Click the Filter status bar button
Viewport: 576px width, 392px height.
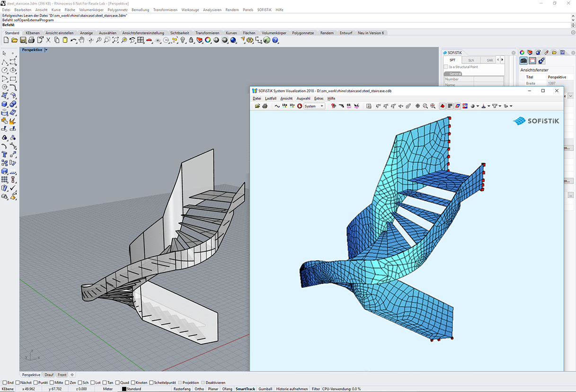coord(316,389)
